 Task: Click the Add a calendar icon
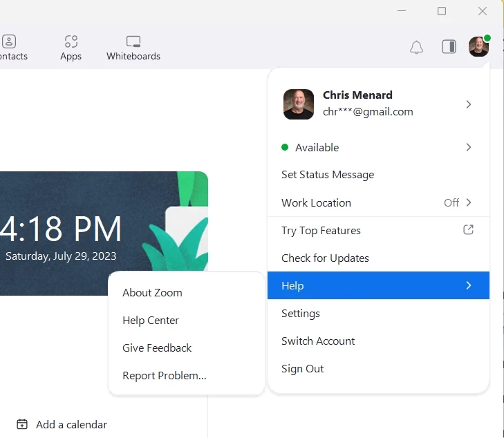tap(22, 424)
